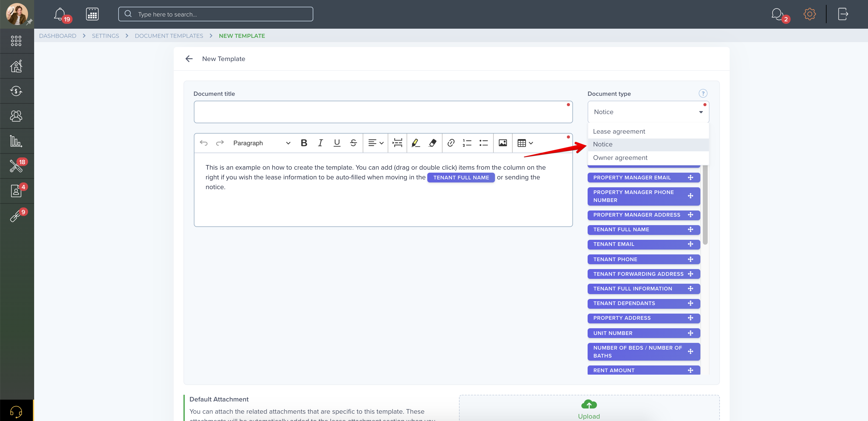This screenshot has width=868, height=421.
Task: Add TENANT DEPENDANTS field
Action: (644, 303)
